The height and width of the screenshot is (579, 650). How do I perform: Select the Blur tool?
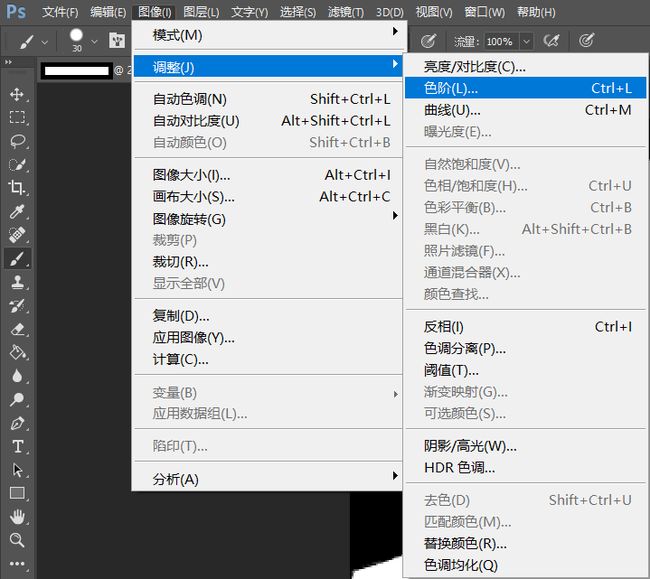click(x=17, y=376)
